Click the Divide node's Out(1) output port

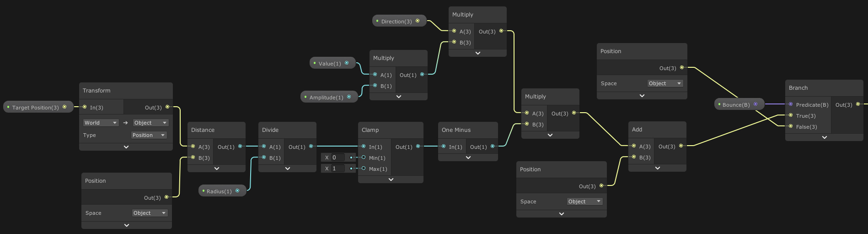click(311, 147)
